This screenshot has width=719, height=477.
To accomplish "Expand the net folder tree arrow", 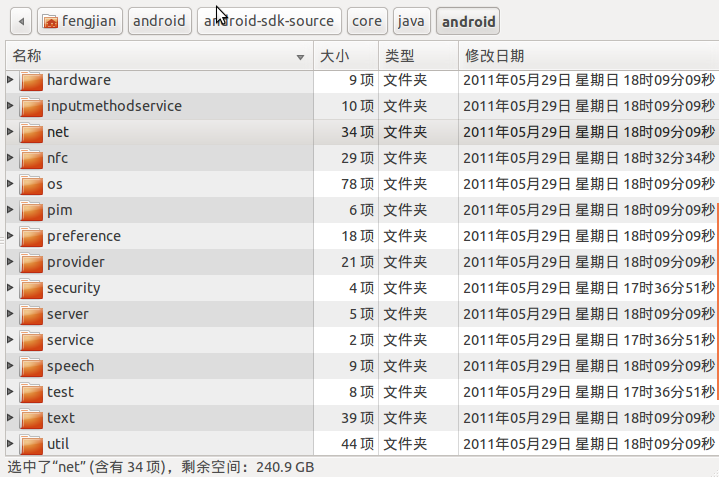I will click(x=10, y=131).
